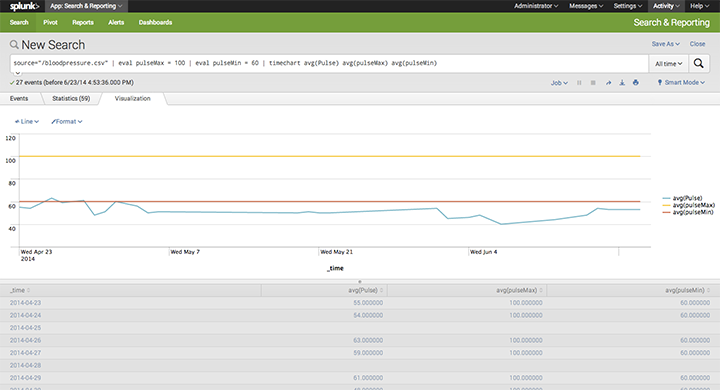The height and width of the screenshot is (390, 720).
Task: Open Activity dropdown
Action: click(x=666, y=6)
